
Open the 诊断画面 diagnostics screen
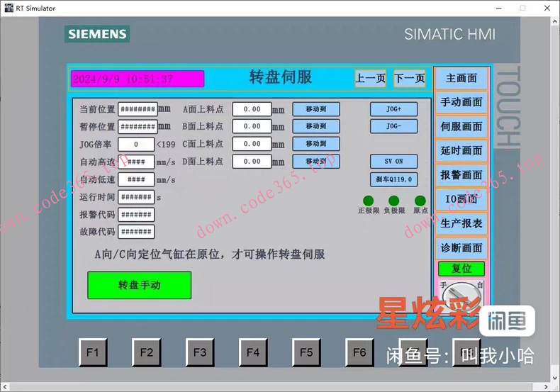pyautogui.click(x=461, y=248)
